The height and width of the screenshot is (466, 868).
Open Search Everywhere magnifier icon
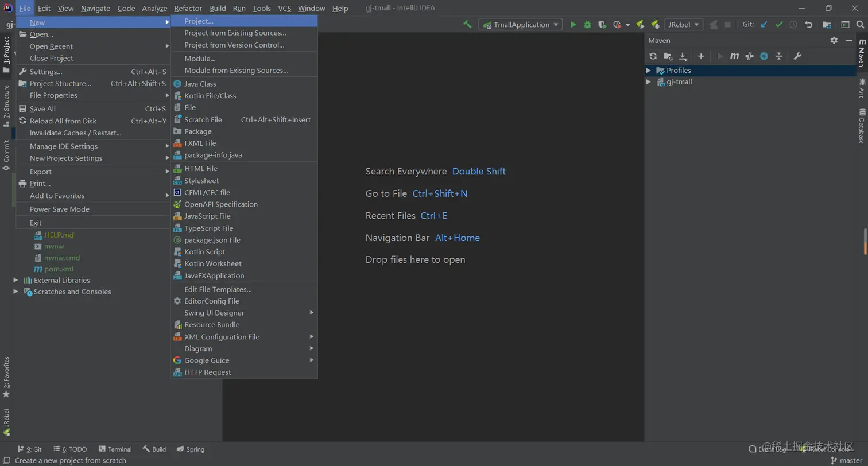860,25
